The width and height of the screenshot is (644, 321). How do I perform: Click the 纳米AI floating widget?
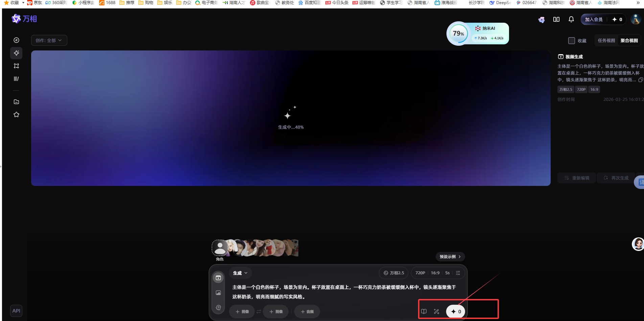click(x=478, y=34)
